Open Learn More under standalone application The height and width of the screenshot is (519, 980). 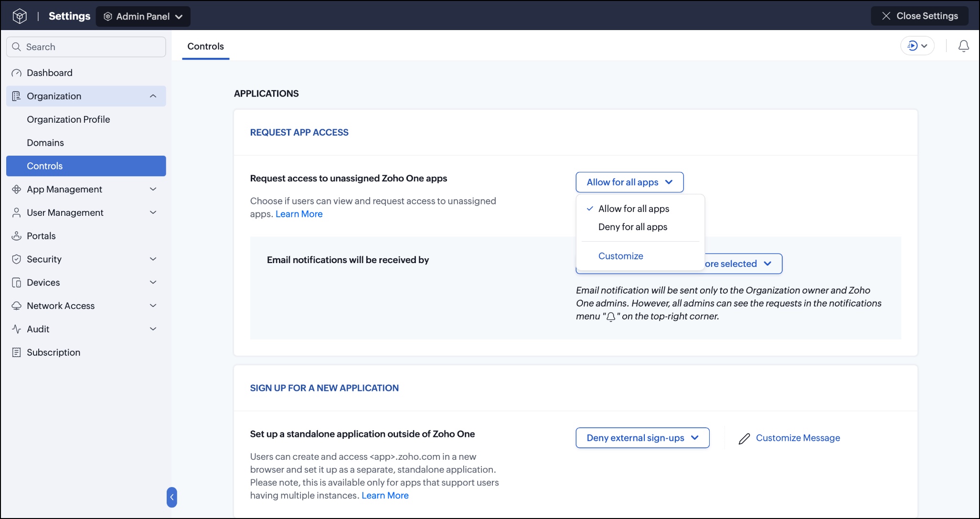tap(385, 496)
